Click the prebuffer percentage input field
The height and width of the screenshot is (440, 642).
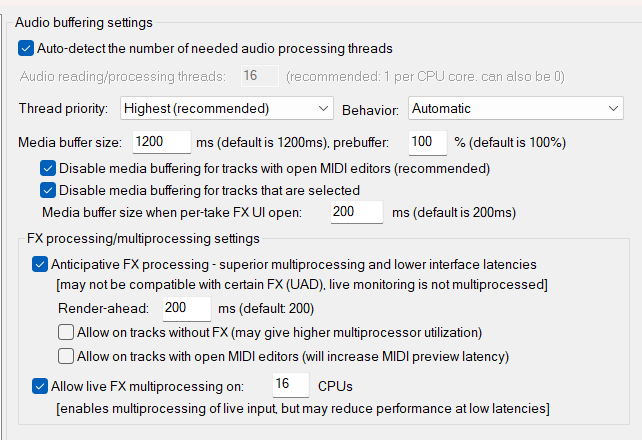pyautogui.click(x=427, y=142)
